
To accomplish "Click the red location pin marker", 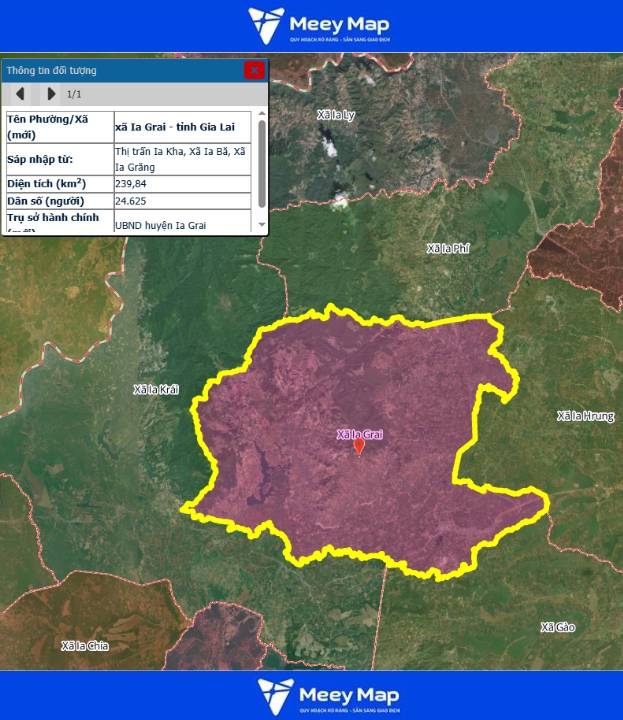I will pyautogui.click(x=360, y=447).
